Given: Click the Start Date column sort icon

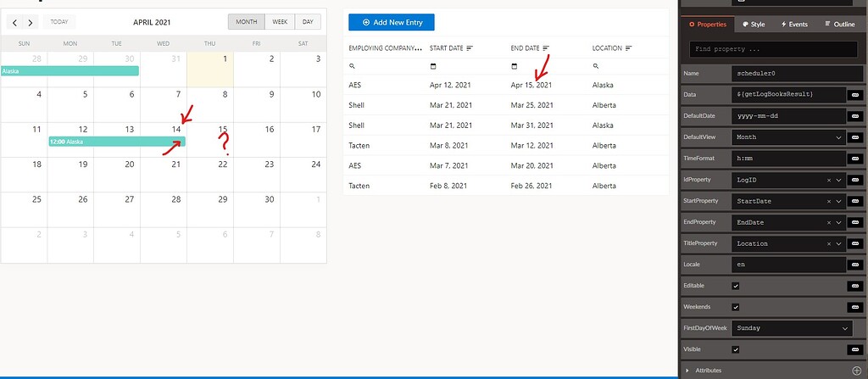Looking at the screenshot, I should click(470, 48).
